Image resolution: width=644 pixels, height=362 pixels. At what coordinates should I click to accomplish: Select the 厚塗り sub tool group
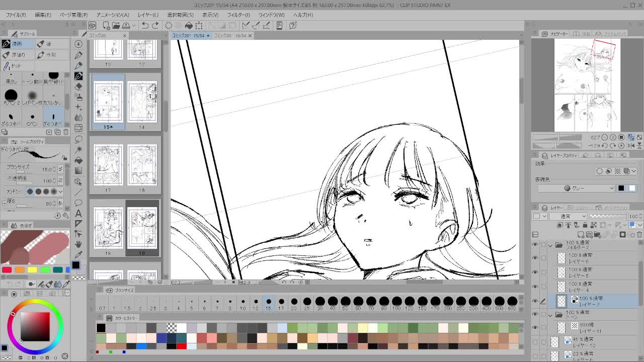(18, 55)
